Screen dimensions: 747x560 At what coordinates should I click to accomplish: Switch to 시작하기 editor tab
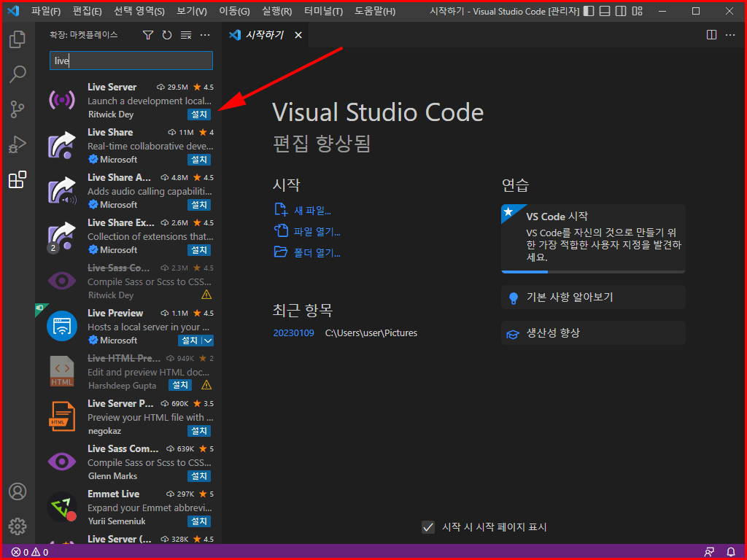tap(266, 35)
